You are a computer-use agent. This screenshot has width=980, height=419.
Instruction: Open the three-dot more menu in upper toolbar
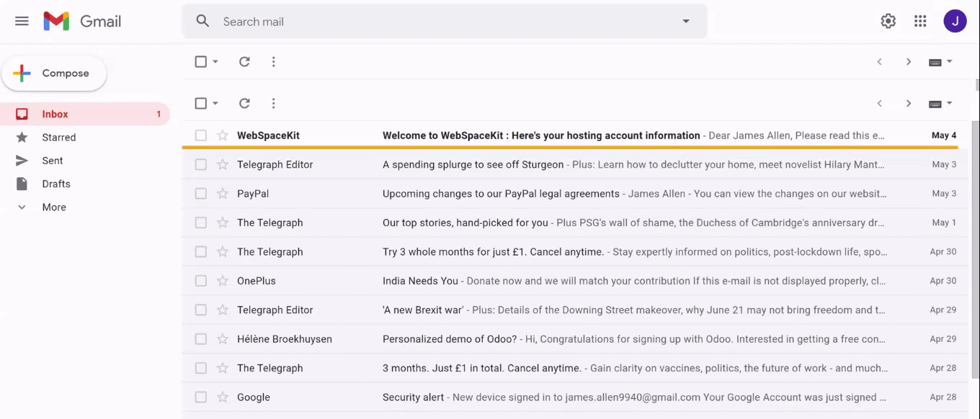(273, 62)
